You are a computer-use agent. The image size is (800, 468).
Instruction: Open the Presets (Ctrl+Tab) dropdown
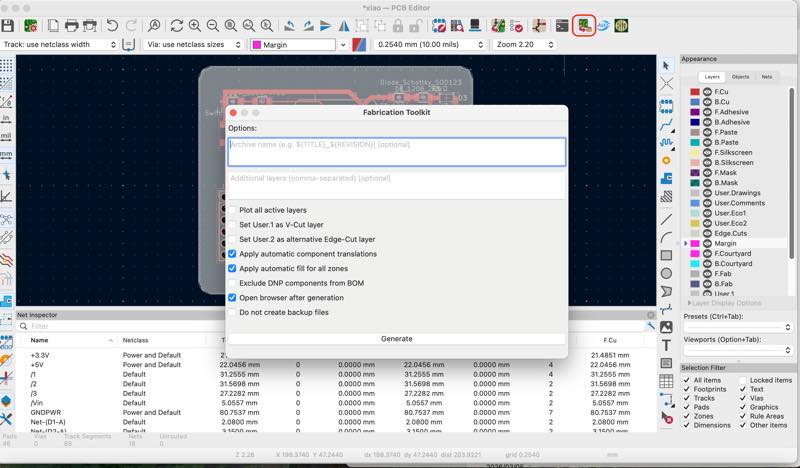(737, 327)
